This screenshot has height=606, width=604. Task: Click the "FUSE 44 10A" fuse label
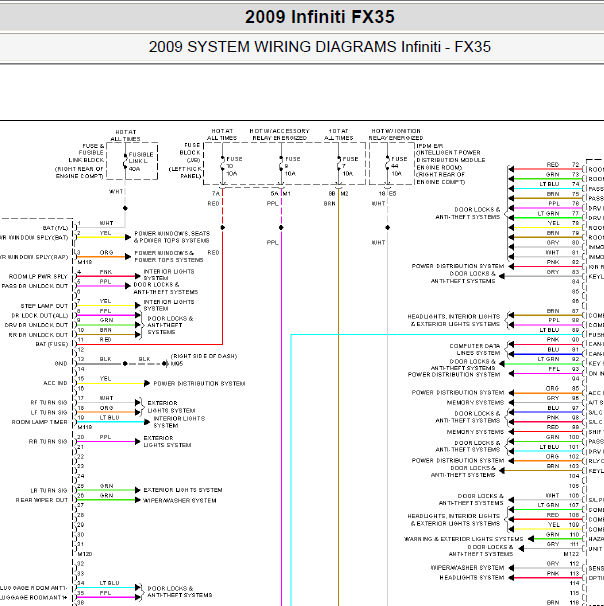[x=399, y=166]
